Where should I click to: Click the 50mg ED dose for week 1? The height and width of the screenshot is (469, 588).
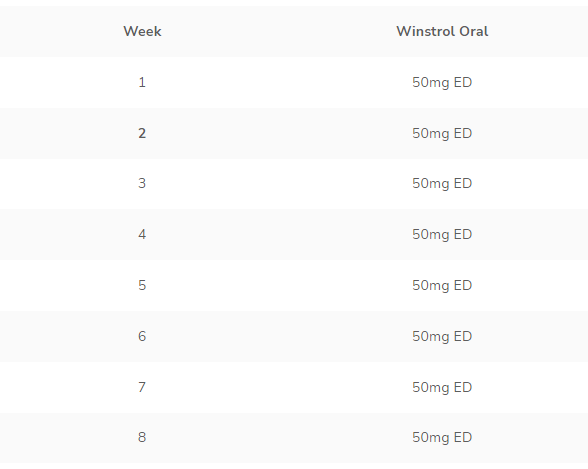click(442, 82)
